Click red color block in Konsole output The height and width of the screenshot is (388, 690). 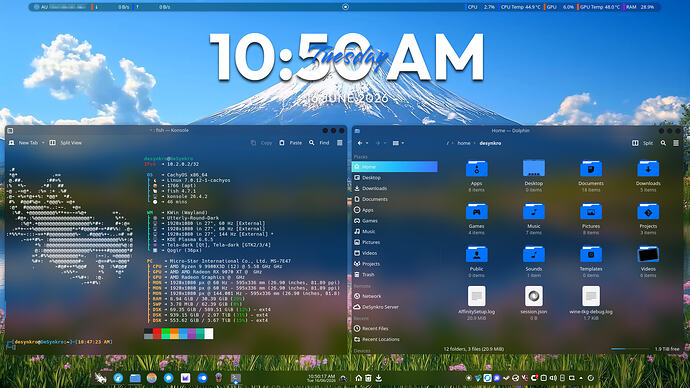point(157,334)
